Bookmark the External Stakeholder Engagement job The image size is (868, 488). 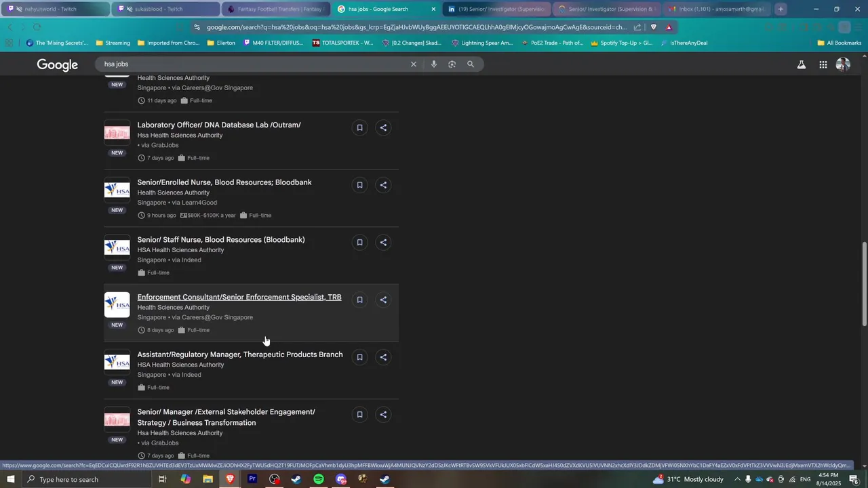click(x=359, y=415)
